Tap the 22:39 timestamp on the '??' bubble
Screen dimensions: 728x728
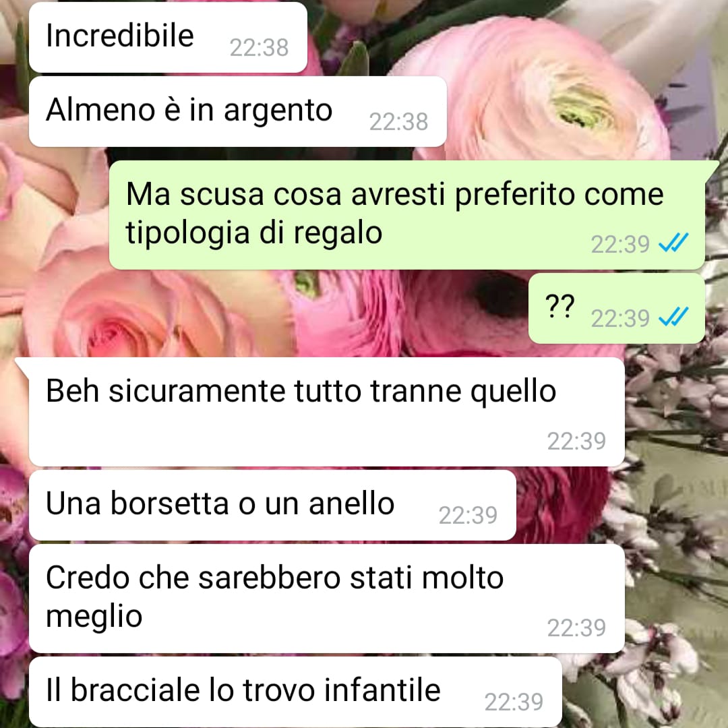[x=620, y=318]
